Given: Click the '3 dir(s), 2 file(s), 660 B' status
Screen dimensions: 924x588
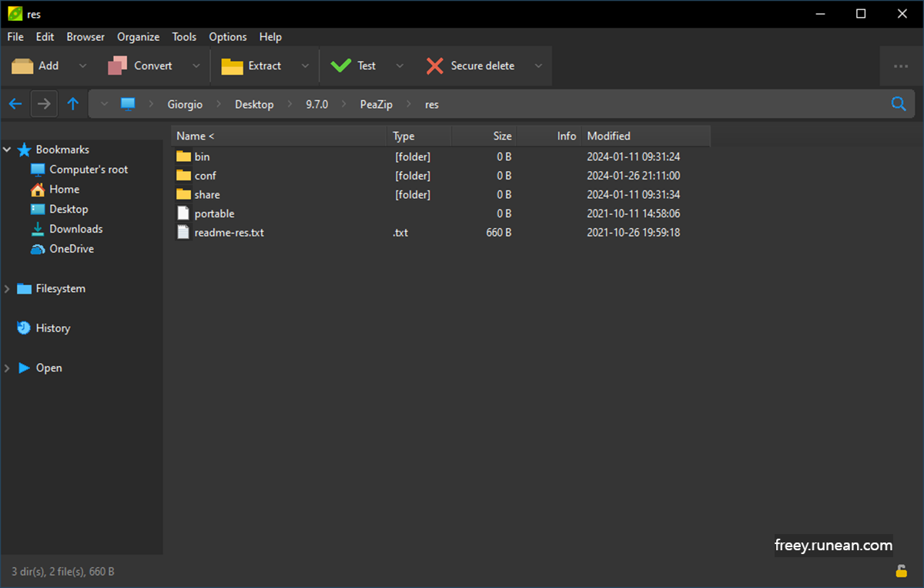Looking at the screenshot, I should (63, 572).
